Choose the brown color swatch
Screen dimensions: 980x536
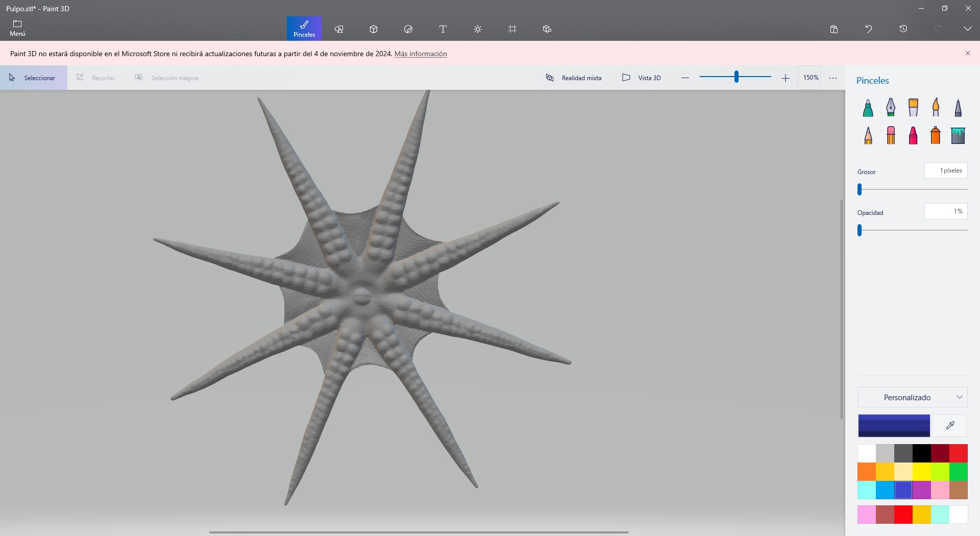959,490
